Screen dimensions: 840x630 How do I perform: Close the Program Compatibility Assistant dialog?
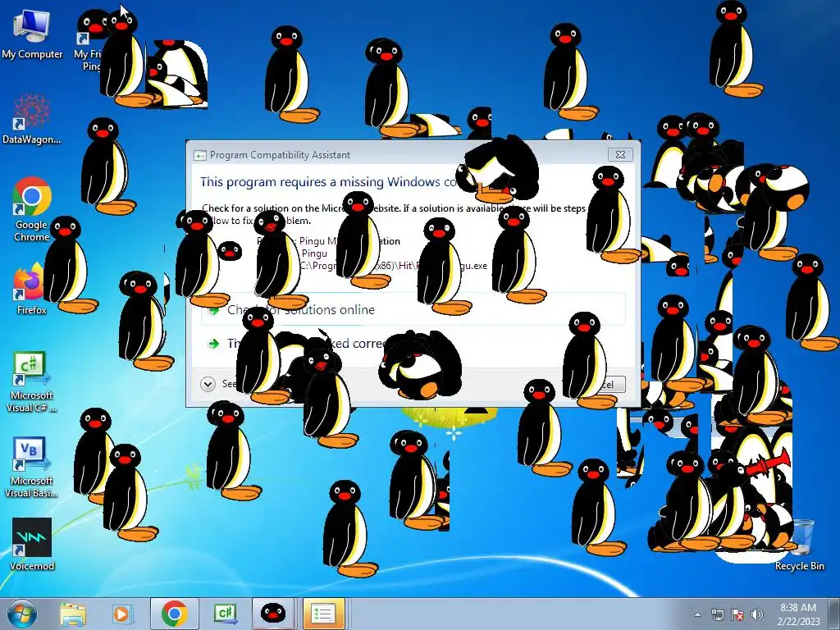620,154
